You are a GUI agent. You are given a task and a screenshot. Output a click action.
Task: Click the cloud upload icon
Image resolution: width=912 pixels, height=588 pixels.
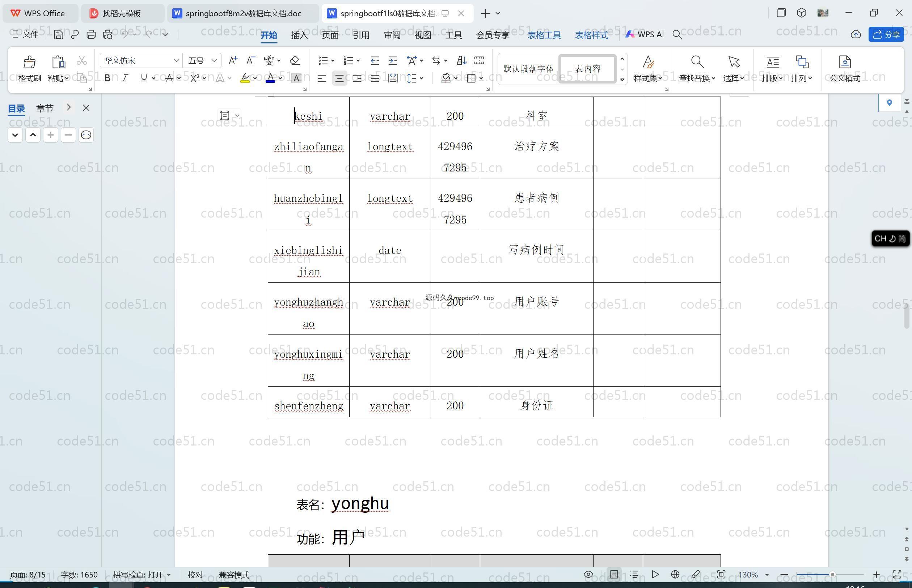point(856,34)
